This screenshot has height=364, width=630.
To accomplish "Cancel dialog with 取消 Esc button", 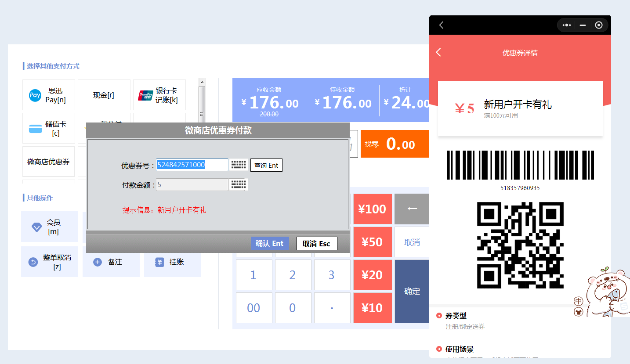I will (x=317, y=243).
